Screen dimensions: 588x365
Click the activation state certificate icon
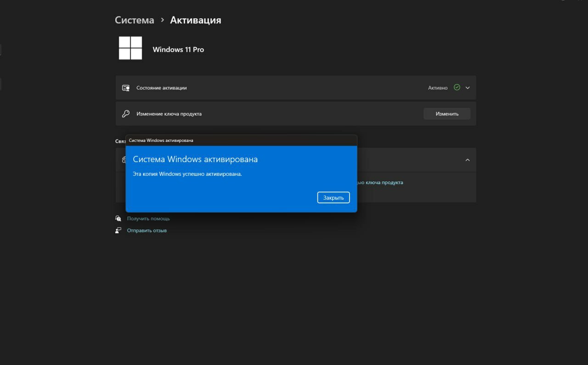point(125,88)
